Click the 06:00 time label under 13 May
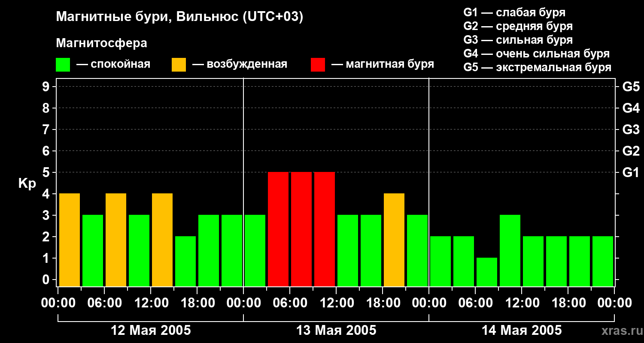 tap(290, 303)
